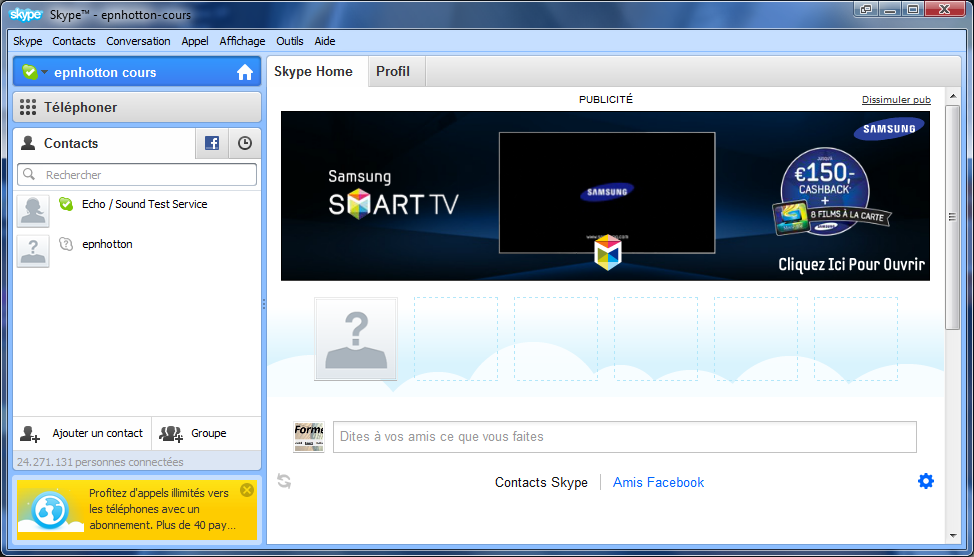Click the Skype logo in the title bar

point(25,14)
